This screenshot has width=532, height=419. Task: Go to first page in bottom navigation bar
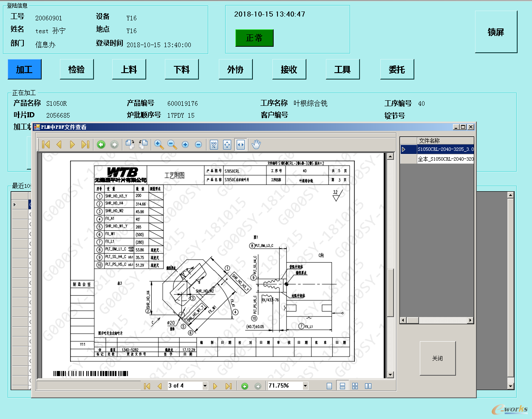(147, 386)
